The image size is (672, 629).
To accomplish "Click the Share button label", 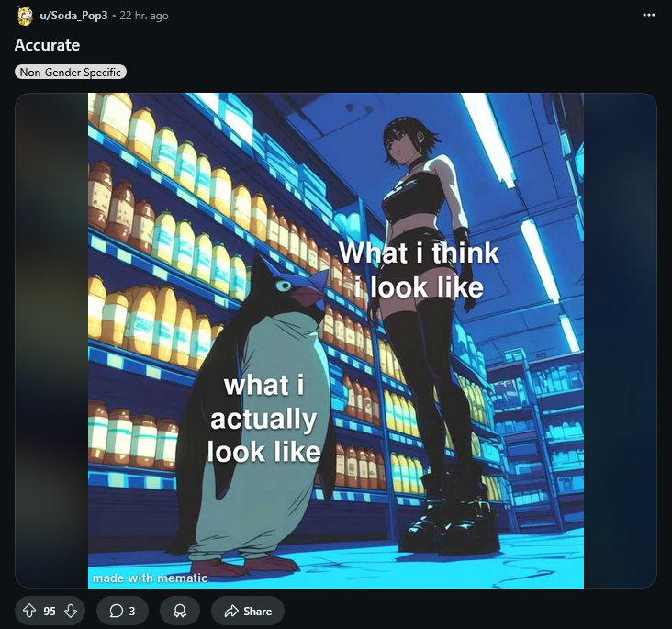I will pyautogui.click(x=258, y=611).
